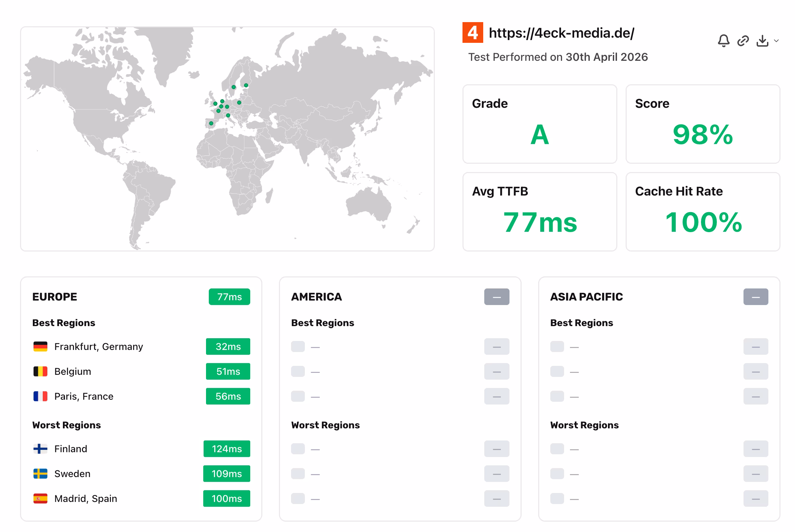The image size is (795, 532).
Task: Click the Spain flag icon
Action: (x=40, y=498)
